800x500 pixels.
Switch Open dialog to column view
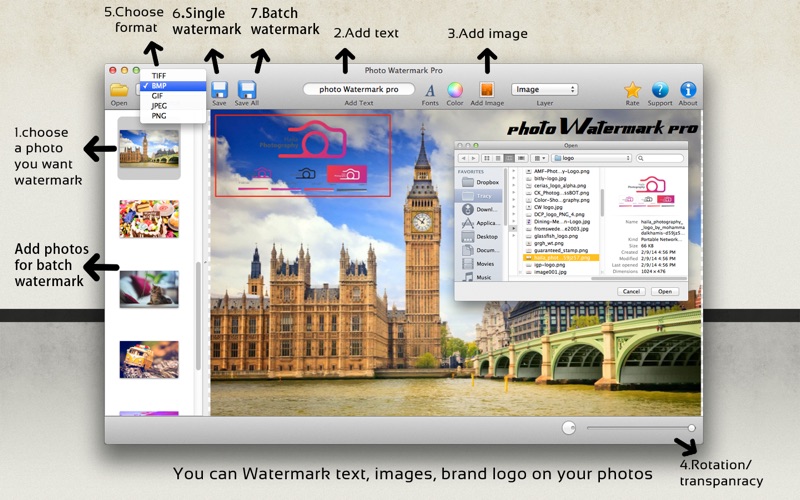coord(509,158)
